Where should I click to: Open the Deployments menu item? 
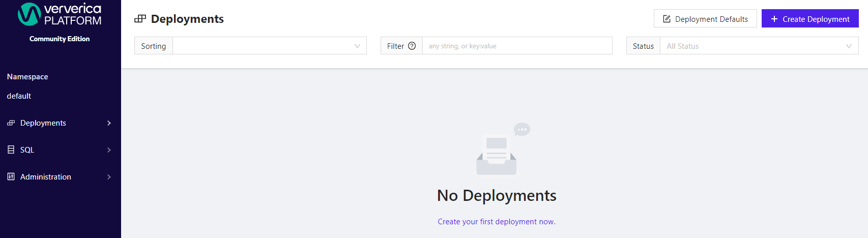pos(61,123)
